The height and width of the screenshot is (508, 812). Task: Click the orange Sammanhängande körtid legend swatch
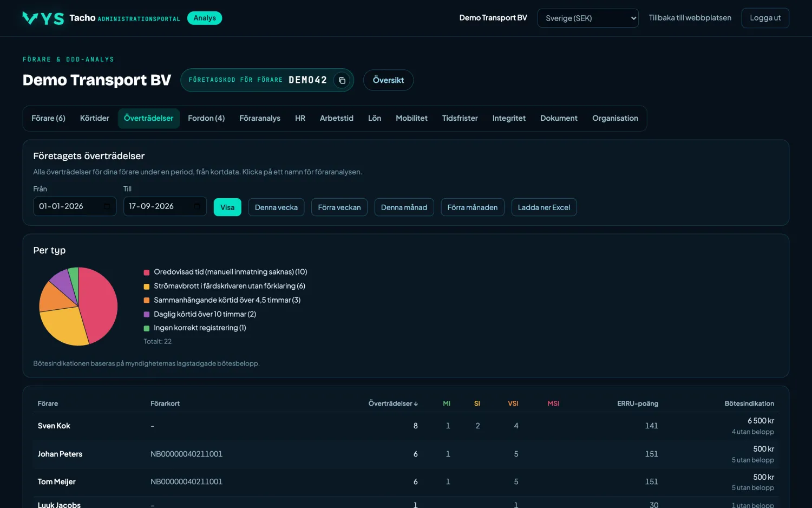pyautogui.click(x=147, y=300)
